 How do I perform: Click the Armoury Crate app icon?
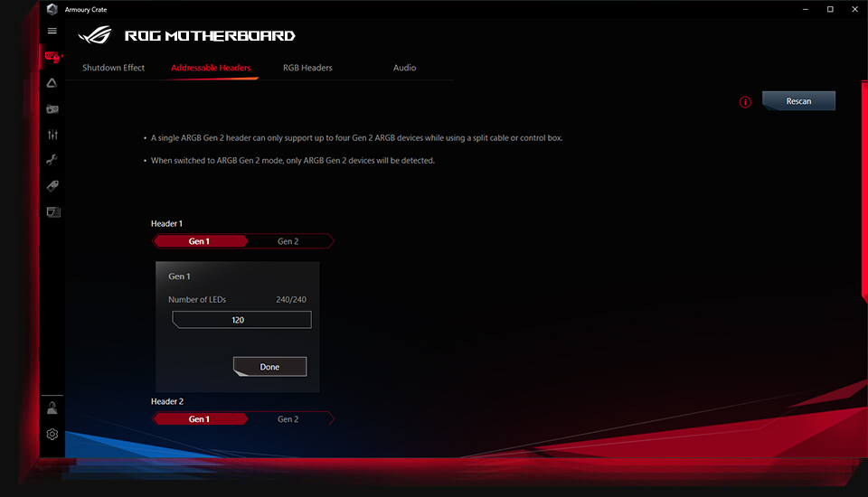point(52,9)
